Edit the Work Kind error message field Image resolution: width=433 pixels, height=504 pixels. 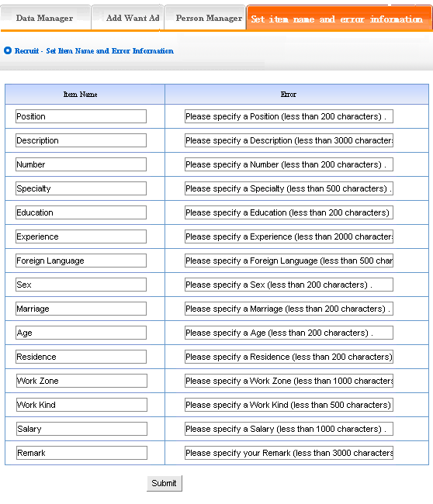pos(289,405)
